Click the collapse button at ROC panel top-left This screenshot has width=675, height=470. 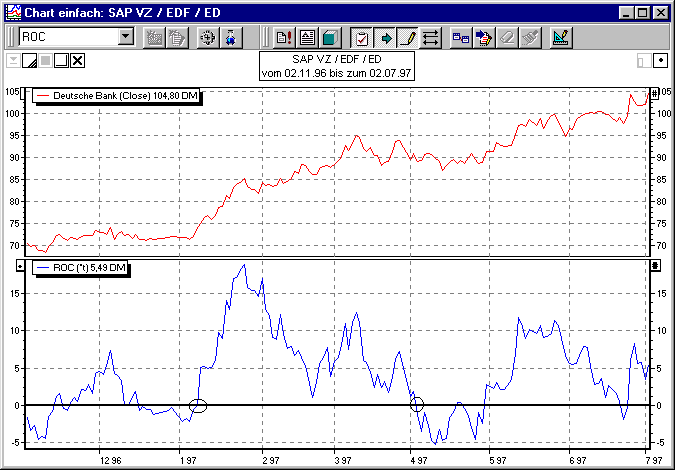point(21,266)
